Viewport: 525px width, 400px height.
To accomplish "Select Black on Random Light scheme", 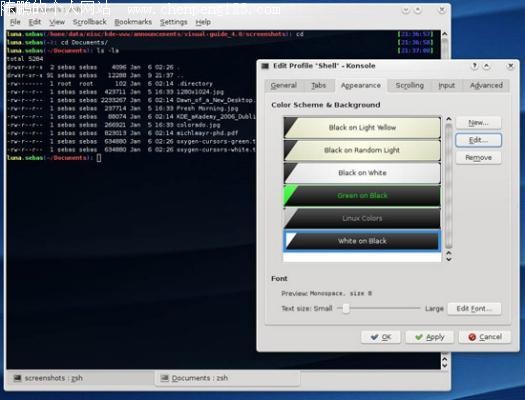I will (x=362, y=150).
